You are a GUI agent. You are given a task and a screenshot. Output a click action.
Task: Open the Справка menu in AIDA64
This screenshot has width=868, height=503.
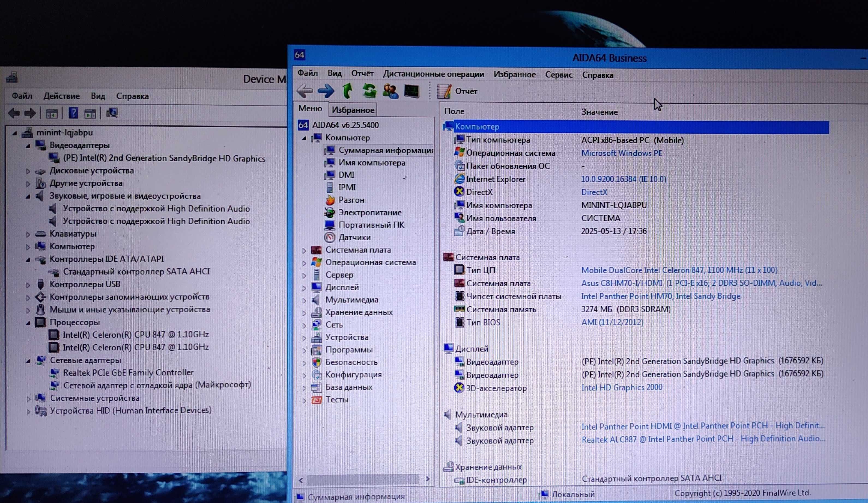point(598,75)
